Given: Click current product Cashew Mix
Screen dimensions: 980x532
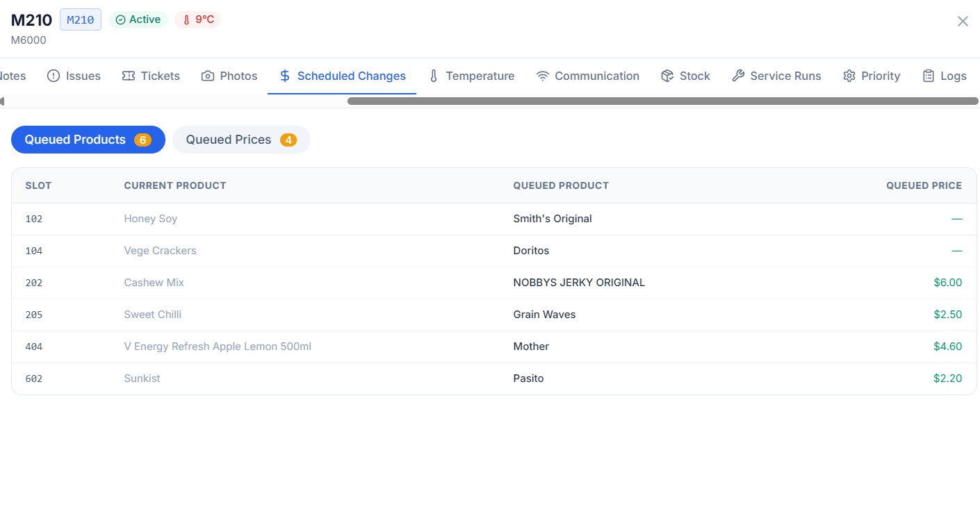Looking at the screenshot, I should point(154,283).
